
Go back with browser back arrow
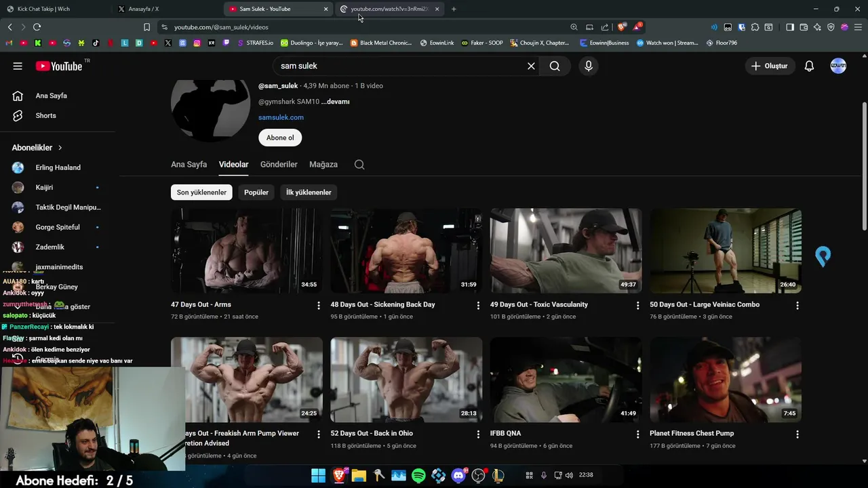pyautogui.click(x=9, y=27)
